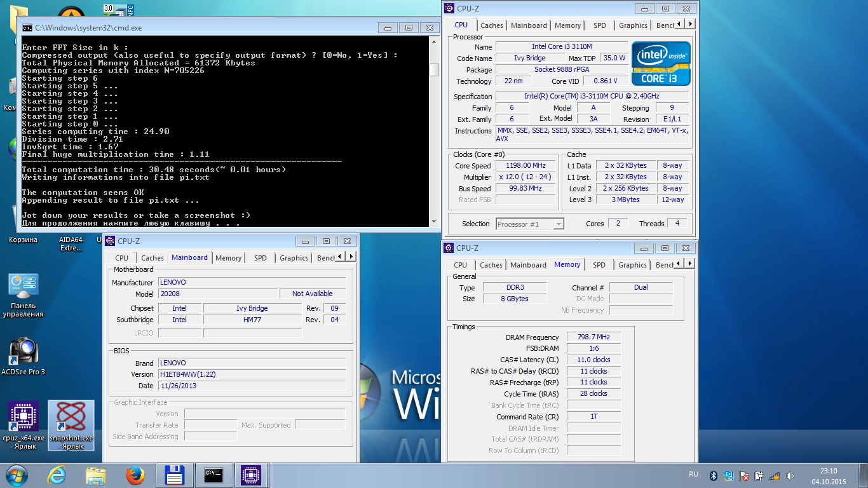Open the RU language indicator
Viewport: 868px width, 488px height.
click(693, 475)
